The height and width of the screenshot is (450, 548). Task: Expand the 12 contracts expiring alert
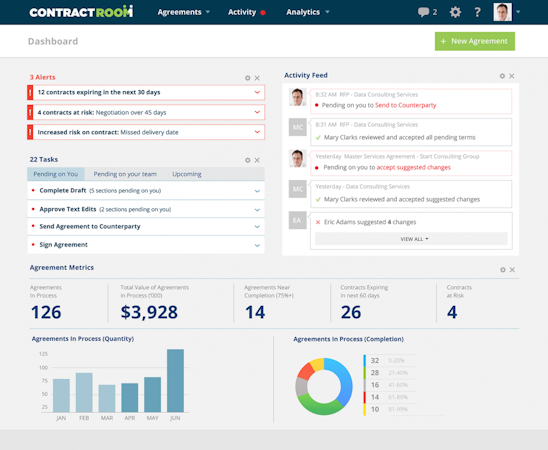click(257, 93)
